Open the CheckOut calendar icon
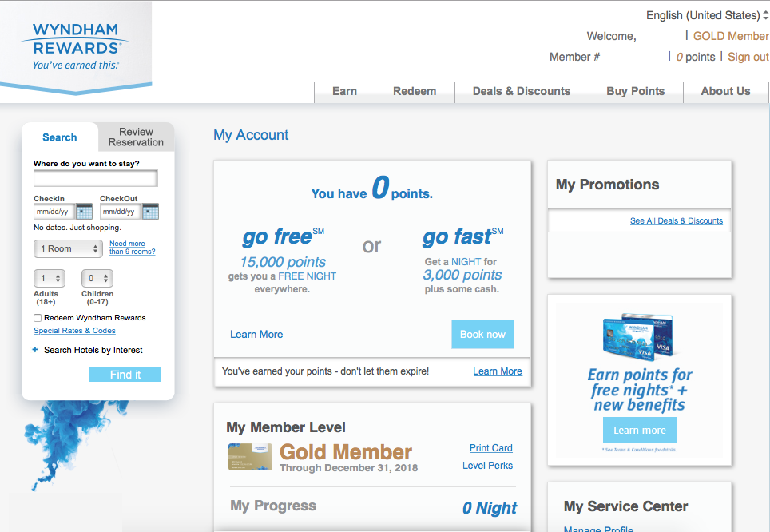Screen dimensions: 770x532 [150, 212]
